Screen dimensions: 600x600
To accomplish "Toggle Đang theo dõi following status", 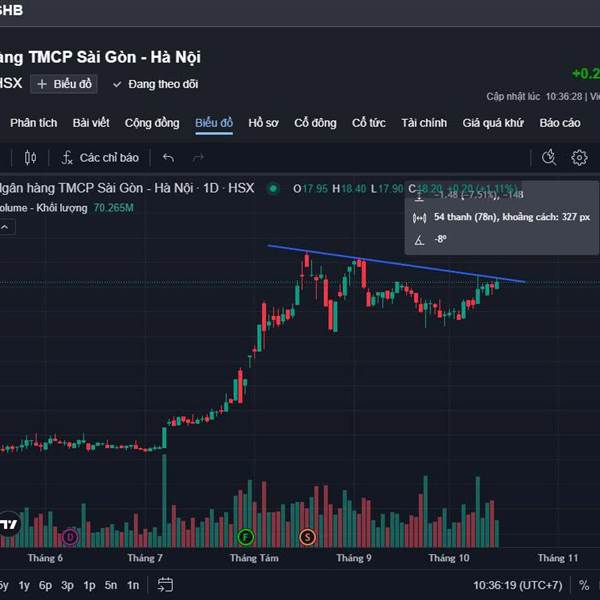I will click(x=155, y=84).
